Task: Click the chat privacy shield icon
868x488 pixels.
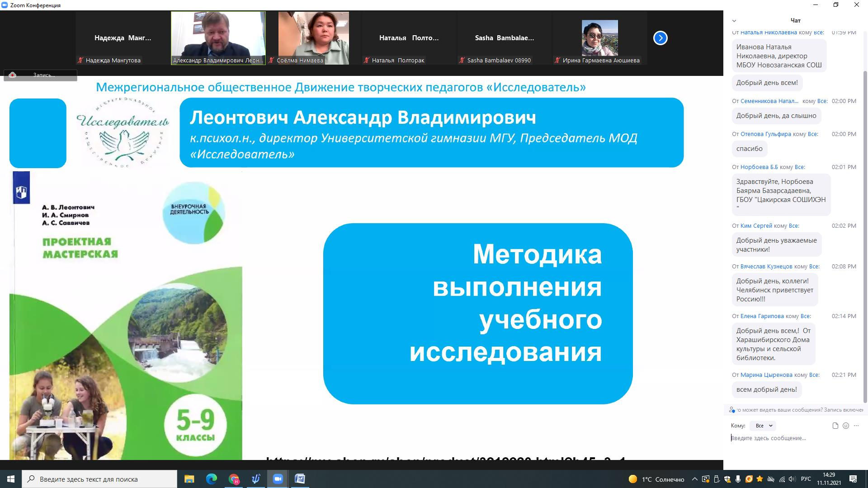Action: point(732,410)
